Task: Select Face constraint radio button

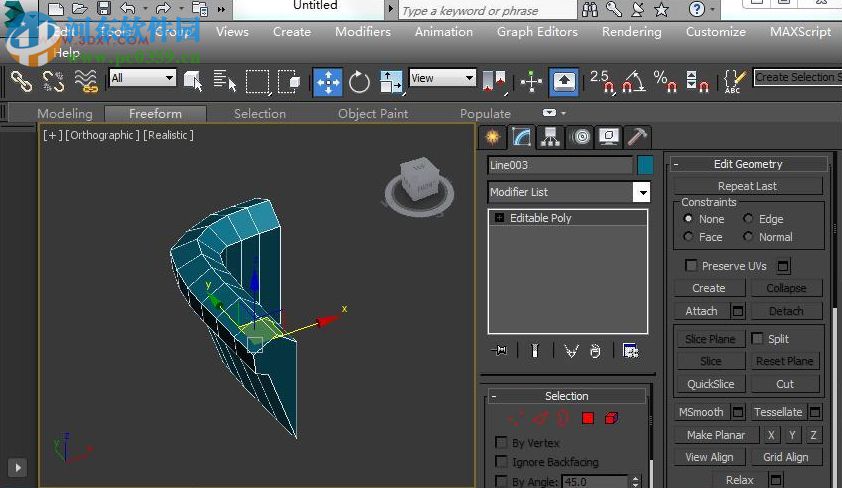Action: [x=688, y=236]
